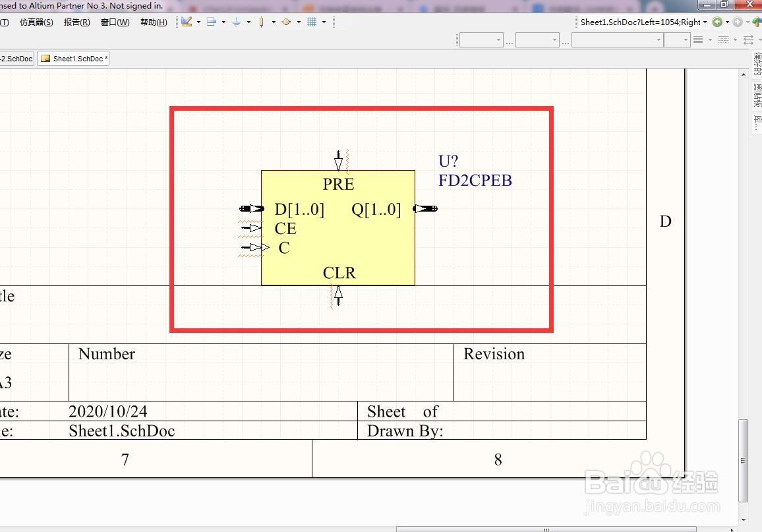762x532 pixels.
Task: Open the second empty formatting combo box
Action: click(537, 40)
